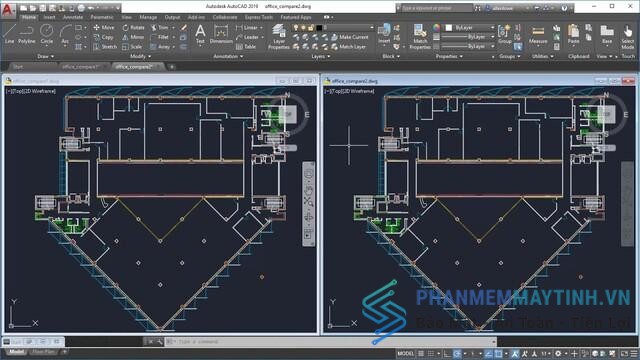Viewport: 640px width, 360px height.
Task: Click the white ByLayer color swatch
Action: pos(449,27)
